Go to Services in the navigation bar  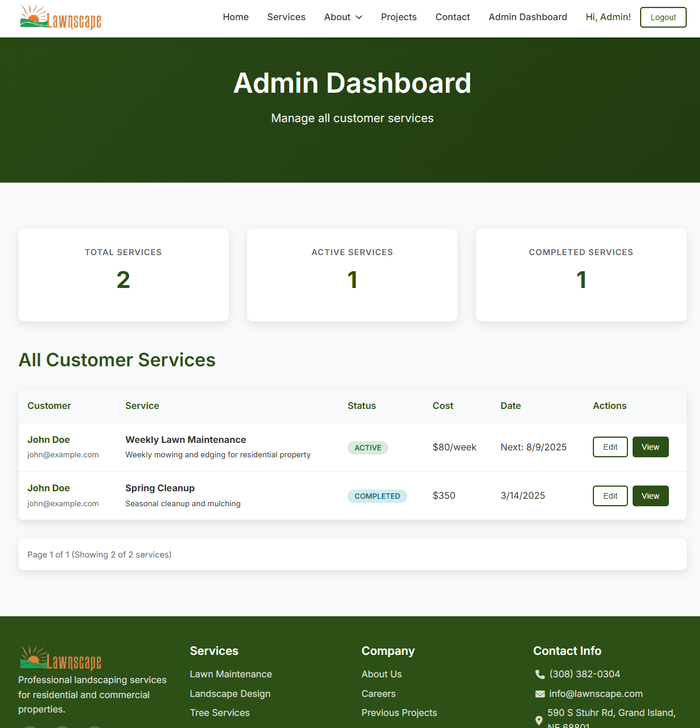(286, 17)
